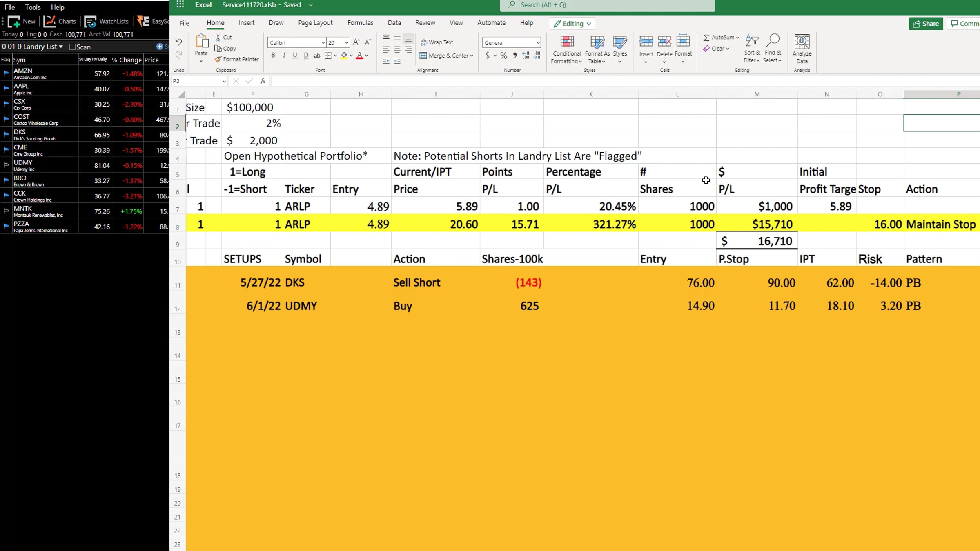Image resolution: width=980 pixels, height=551 pixels.
Task: Click the Redo arrow in Excel
Action: pos(178,55)
